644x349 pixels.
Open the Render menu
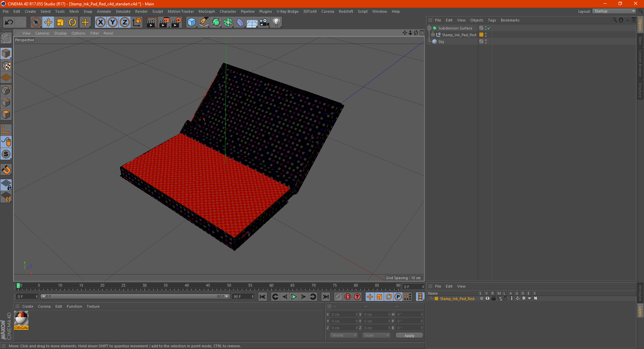pyautogui.click(x=141, y=11)
